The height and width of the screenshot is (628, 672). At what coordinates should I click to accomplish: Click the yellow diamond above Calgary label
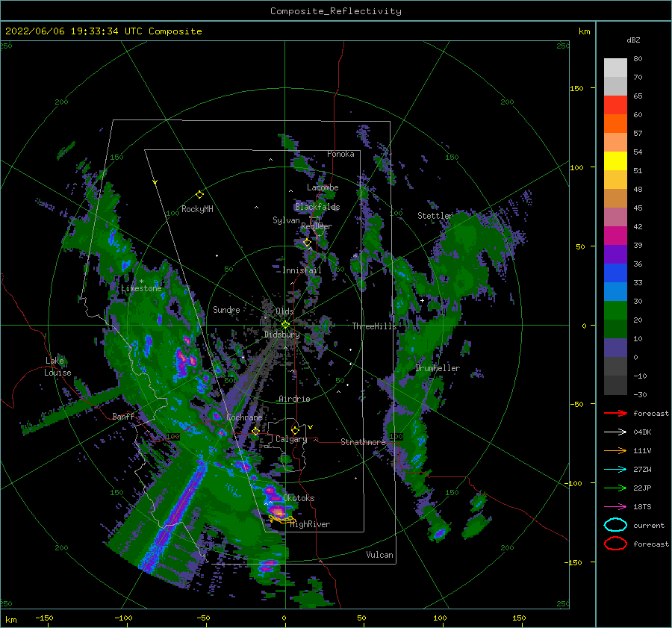click(295, 430)
